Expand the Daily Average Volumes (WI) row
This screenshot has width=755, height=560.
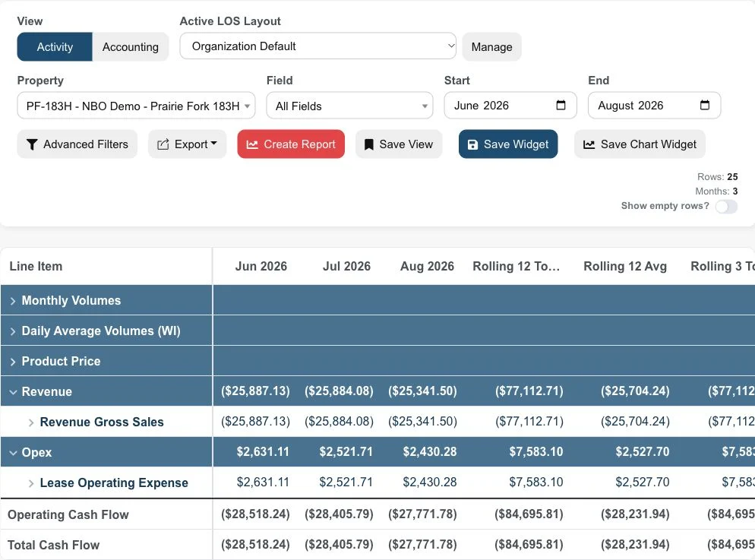coord(13,331)
